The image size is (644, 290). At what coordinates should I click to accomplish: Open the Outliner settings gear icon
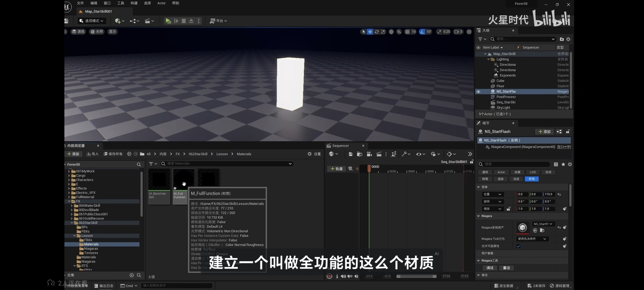568,39
